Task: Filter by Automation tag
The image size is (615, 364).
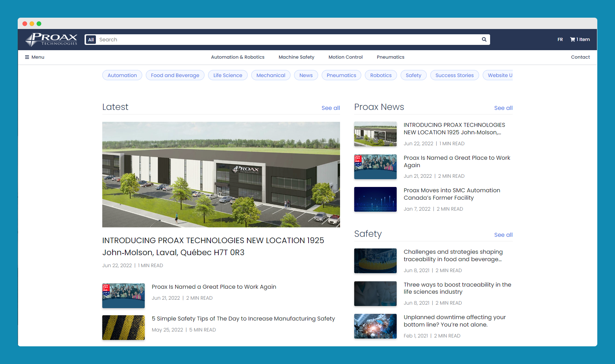Action: pos(122,75)
